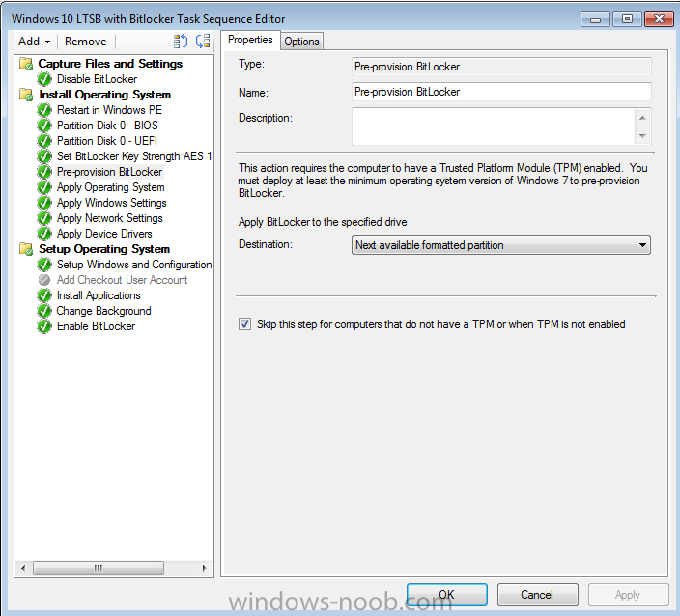Click green check icon beside Partition Disk 0 - BIOS

tap(44, 126)
